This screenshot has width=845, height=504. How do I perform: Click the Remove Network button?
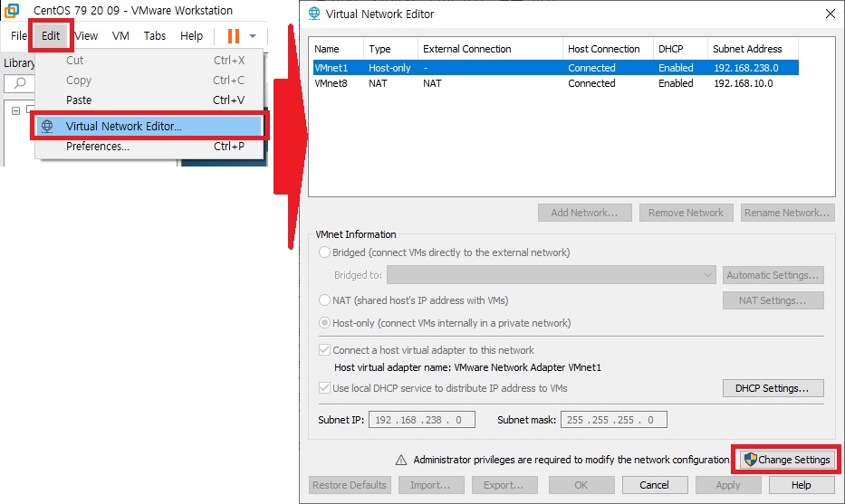click(x=686, y=213)
